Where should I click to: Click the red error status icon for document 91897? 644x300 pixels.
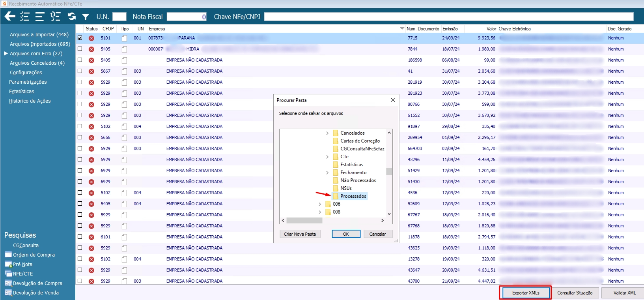[91, 127]
